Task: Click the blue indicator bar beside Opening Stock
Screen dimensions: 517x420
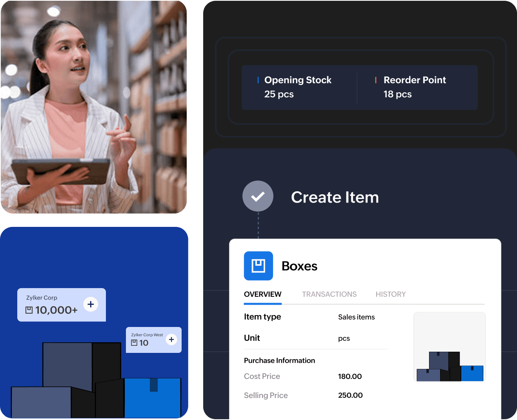Action: [x=258, y=80]
